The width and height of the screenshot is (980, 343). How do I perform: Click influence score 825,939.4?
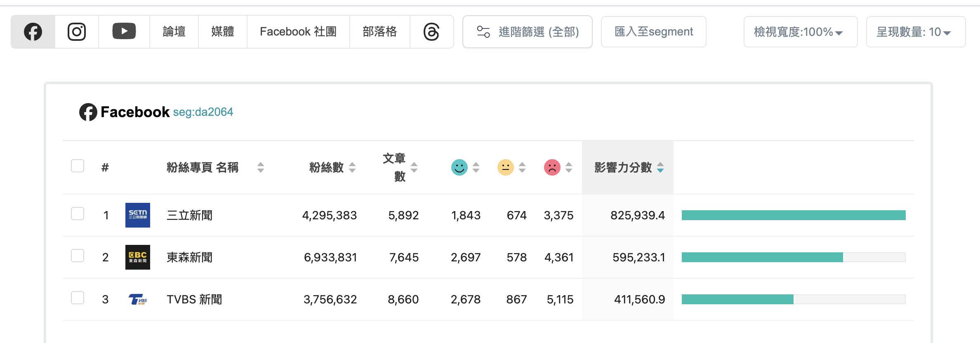(638, 215)
